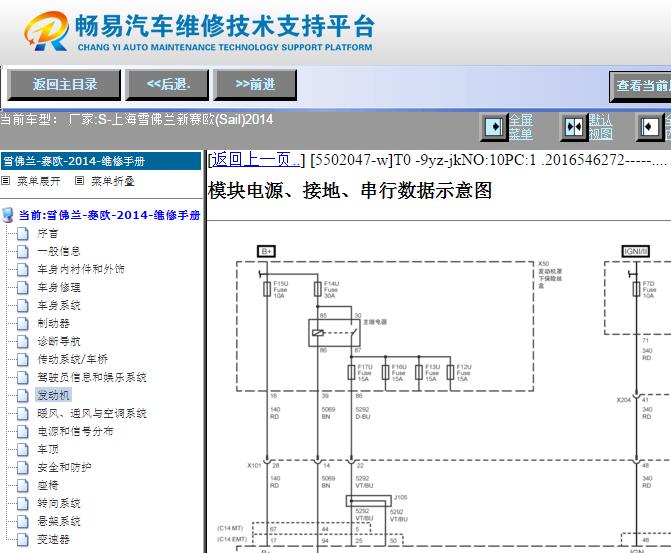The width and height of the screenshot is (671, 553).
Task: Open 车身内衬件和外饰 in the tree
Action: pyautogui.click(x=81, y=269)
